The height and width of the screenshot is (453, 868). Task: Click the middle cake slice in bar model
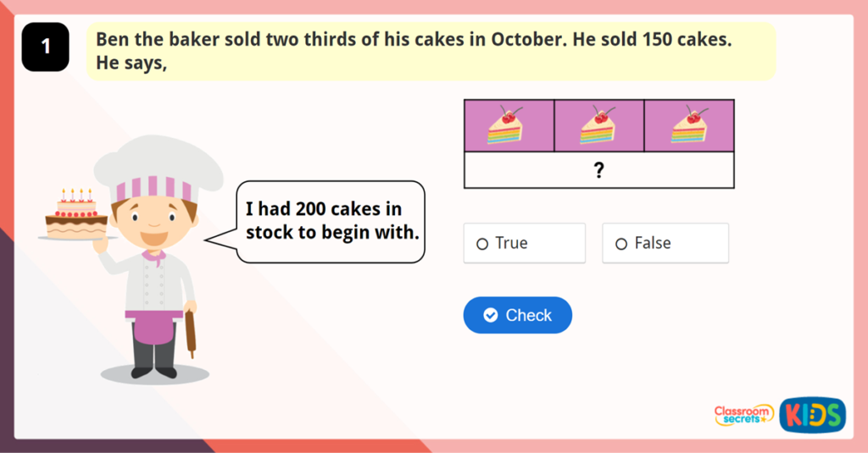[598, 125]
